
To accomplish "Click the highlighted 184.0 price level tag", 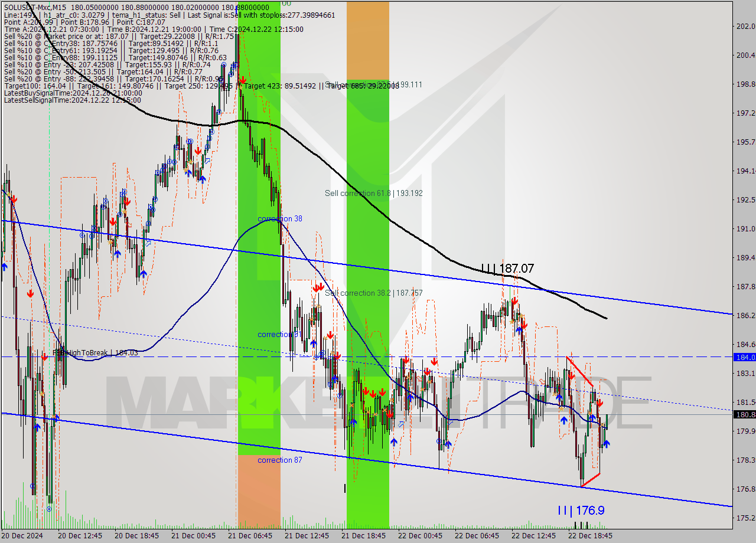I will [x=744, y=357].
